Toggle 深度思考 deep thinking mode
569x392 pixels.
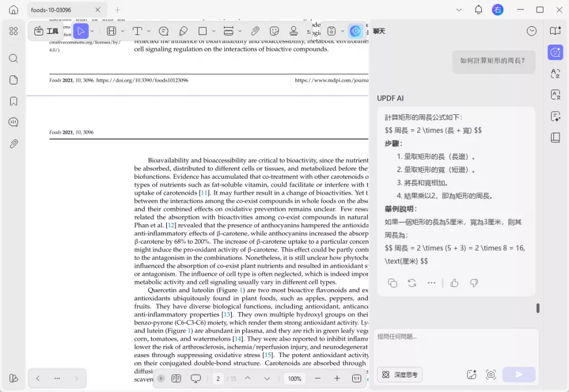click(400, 375)
